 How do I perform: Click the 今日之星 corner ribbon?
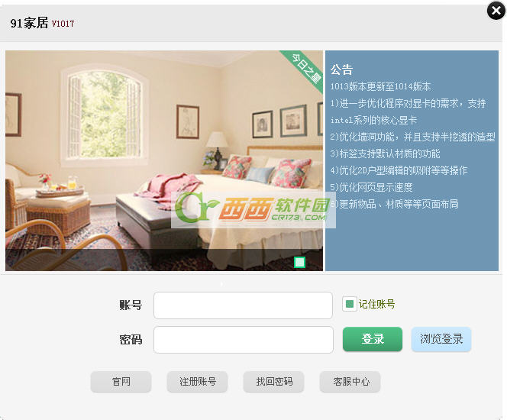pyautogui.click(x=304, y=69)
